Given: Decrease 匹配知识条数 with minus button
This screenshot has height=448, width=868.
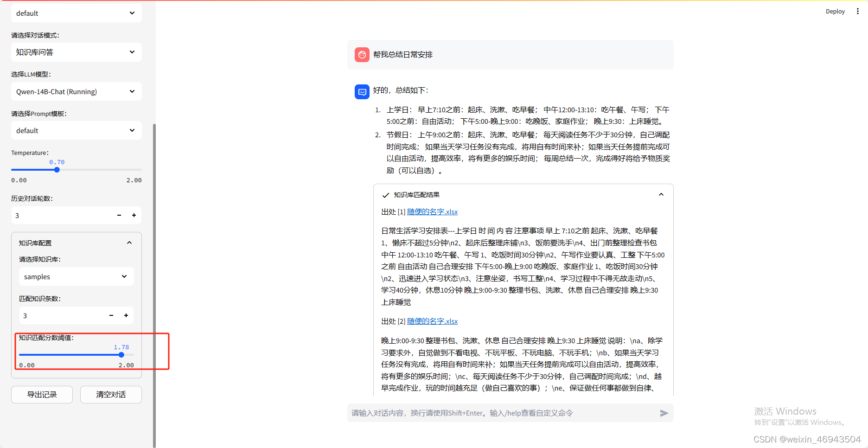Looking at the screenshot, I should (111, 315).
